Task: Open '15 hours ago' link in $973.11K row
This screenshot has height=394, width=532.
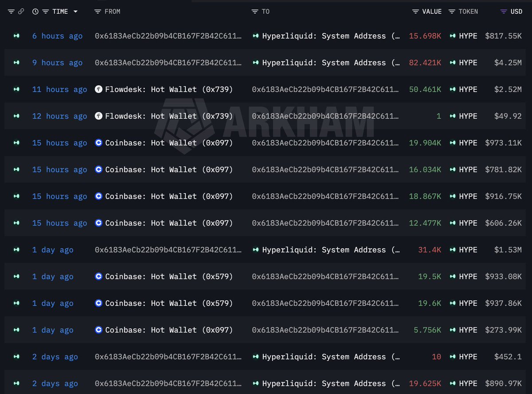Action: tap(59, 143)
